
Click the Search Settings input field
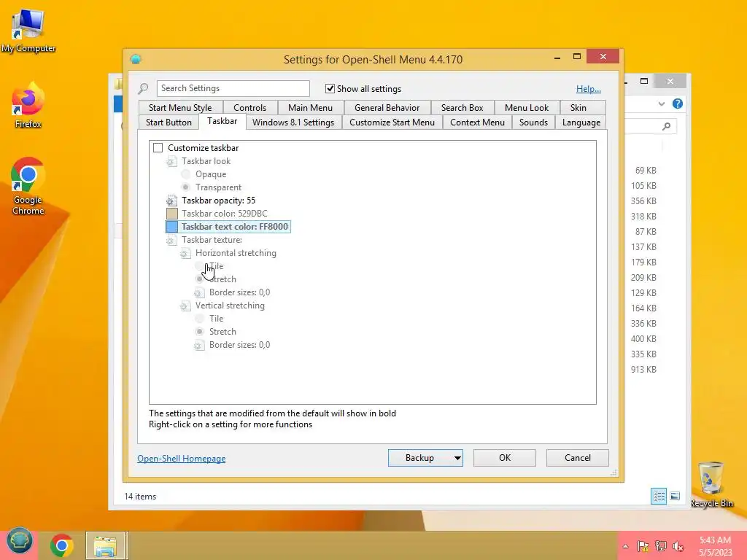click(233, 88)
